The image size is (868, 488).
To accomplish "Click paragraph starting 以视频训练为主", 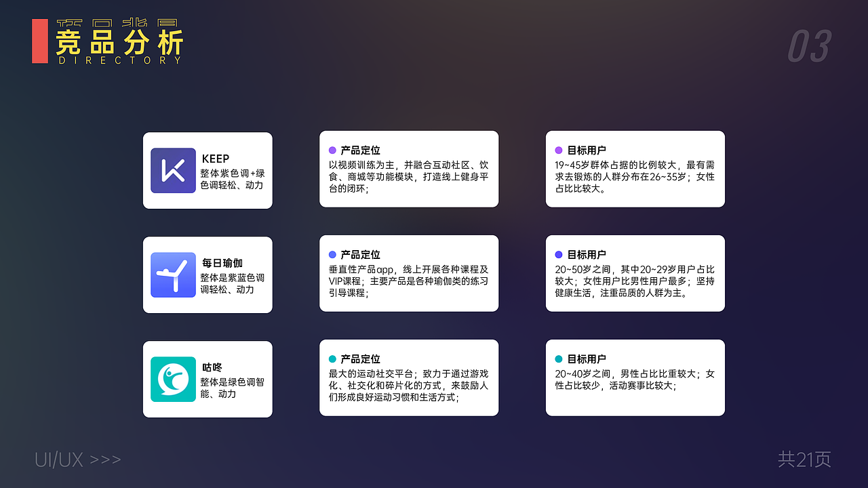I will (x=409, y=177).
